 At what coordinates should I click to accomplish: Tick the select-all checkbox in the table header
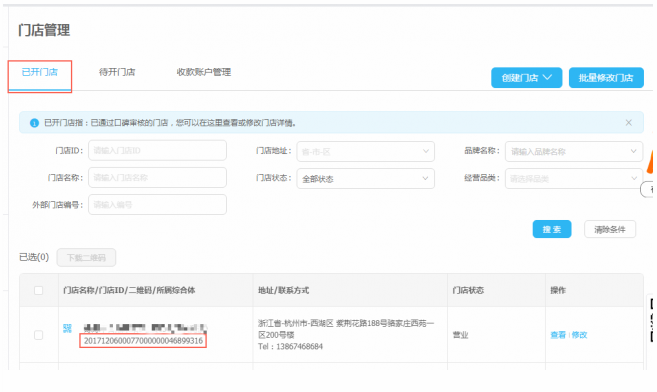[39, 290]
